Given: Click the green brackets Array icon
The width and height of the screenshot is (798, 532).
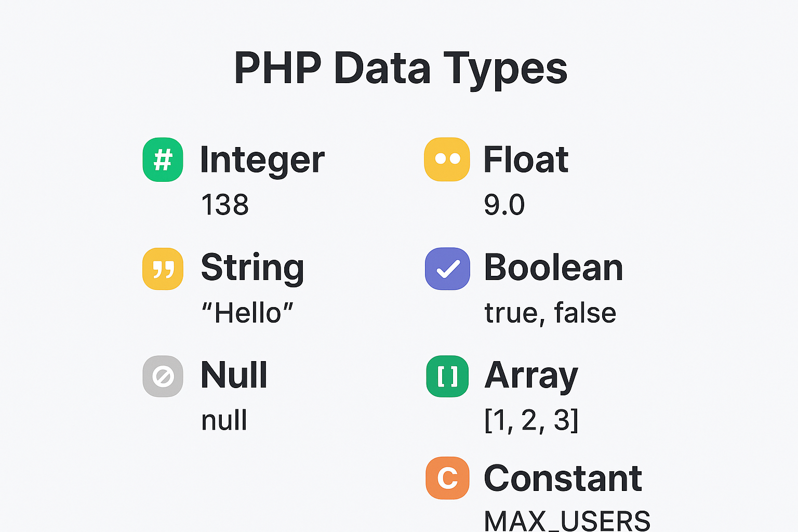Looking at the screenshot, I should (x=447, y=376).
